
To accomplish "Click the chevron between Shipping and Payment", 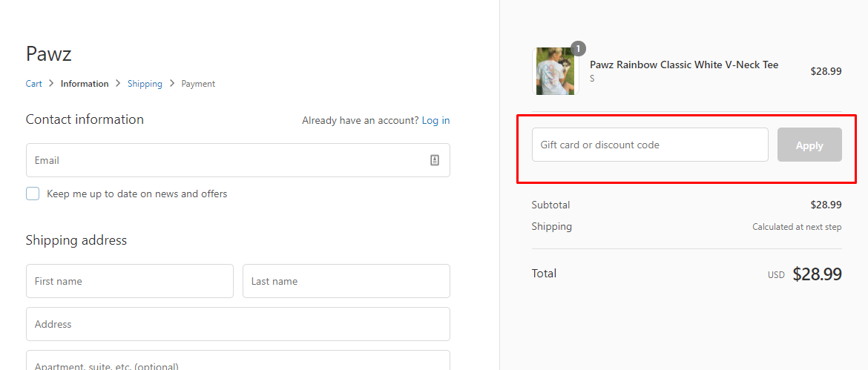I will click(x=172, y=84).
